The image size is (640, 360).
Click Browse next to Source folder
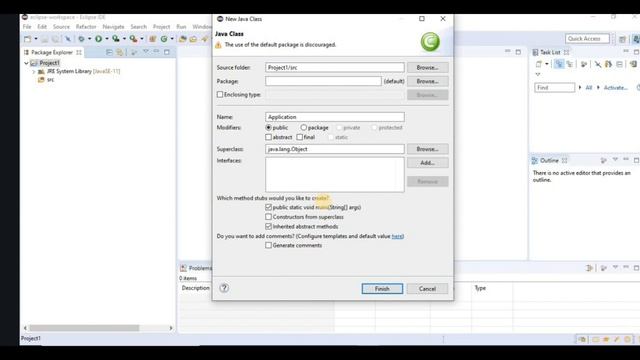pyautogui.click(x=427, y=67)
